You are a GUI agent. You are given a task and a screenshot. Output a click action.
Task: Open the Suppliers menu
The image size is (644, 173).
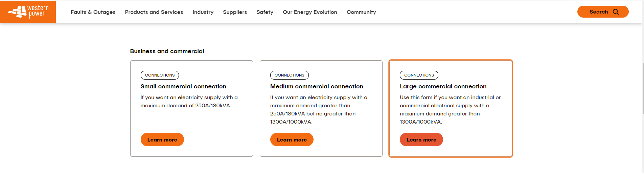tap(235, 12)
